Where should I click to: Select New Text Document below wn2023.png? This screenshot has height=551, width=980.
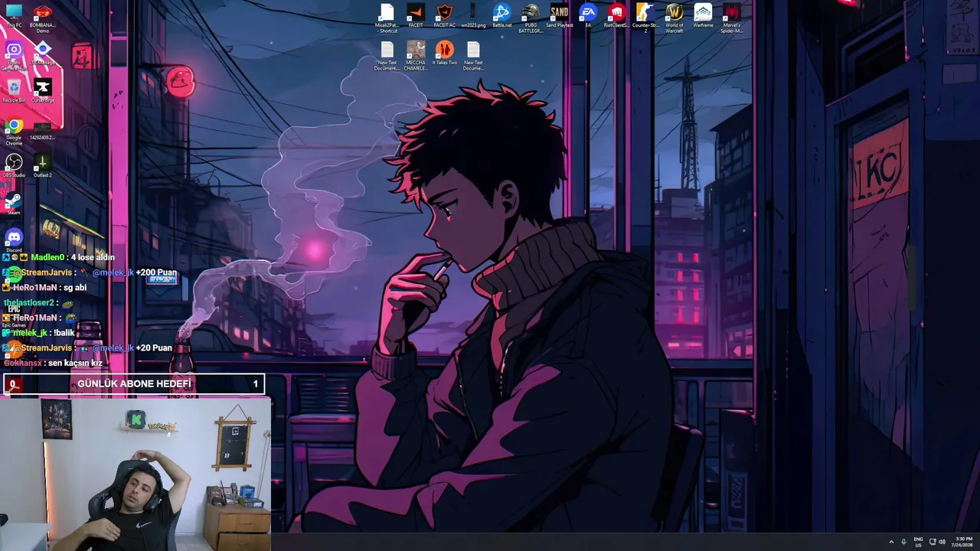(473, 57)
